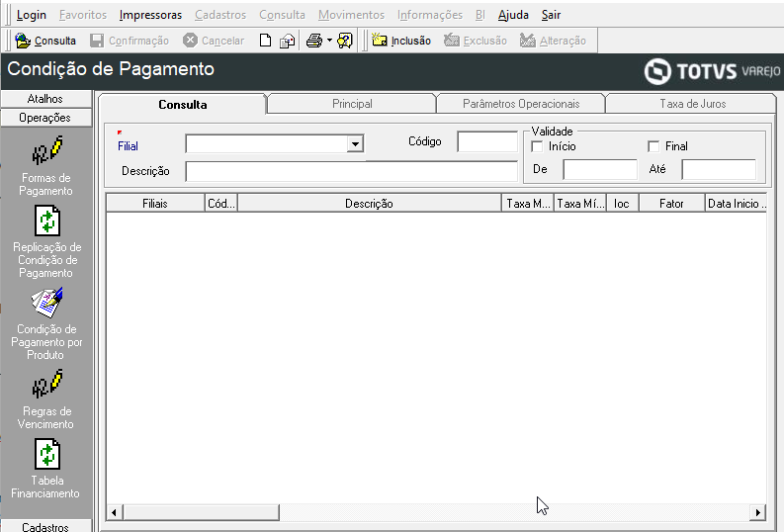Sort by the Taxa Mí... column header
The width and height of the screenshot is (784, 532).
tap(580, 204)
